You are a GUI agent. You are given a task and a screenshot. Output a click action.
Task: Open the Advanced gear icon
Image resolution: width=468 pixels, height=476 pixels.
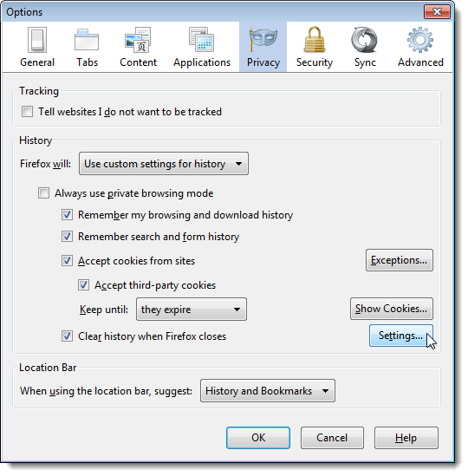[420, 40]
